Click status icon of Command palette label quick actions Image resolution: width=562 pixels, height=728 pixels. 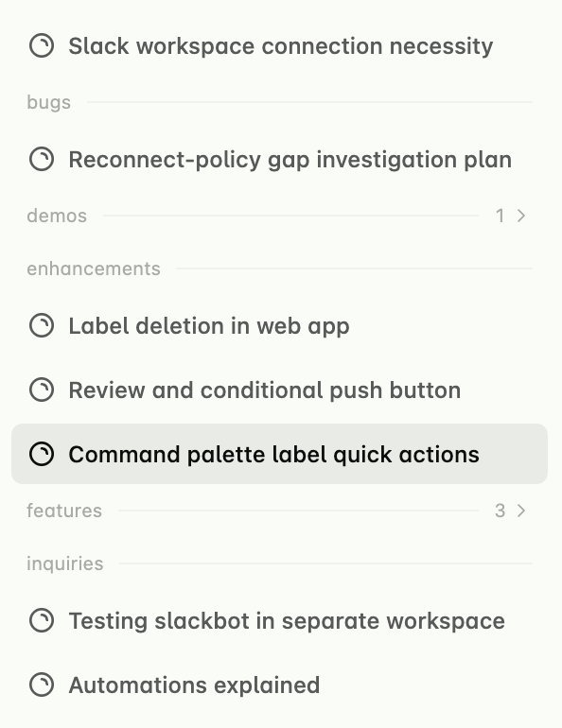pos(42,454)
